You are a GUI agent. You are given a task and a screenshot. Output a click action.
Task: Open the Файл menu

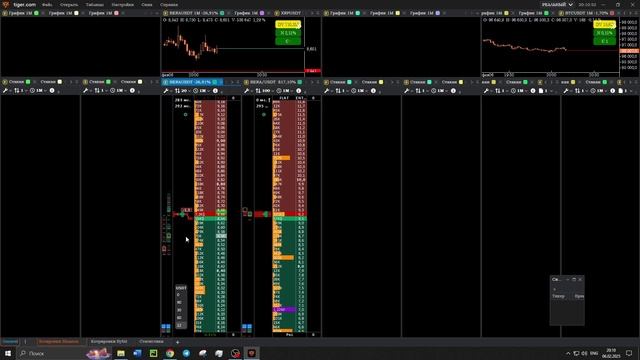(47, 4)
